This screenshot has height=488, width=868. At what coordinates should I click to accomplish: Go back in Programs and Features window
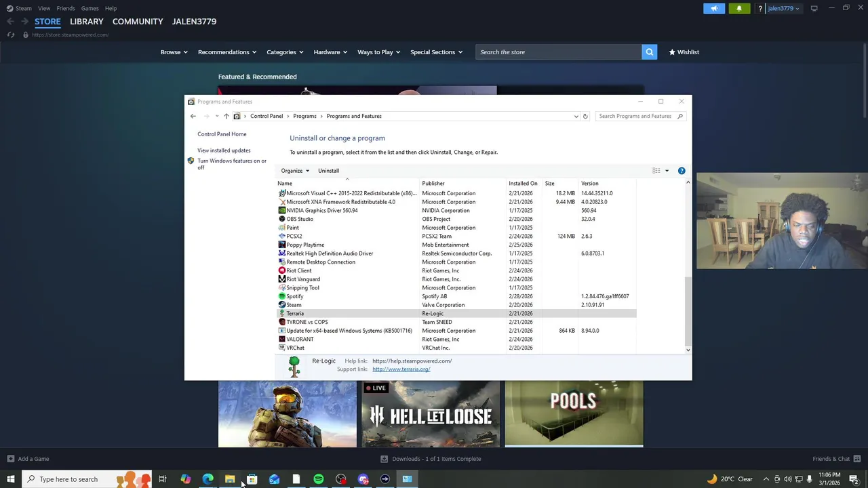tap(193, 116)
